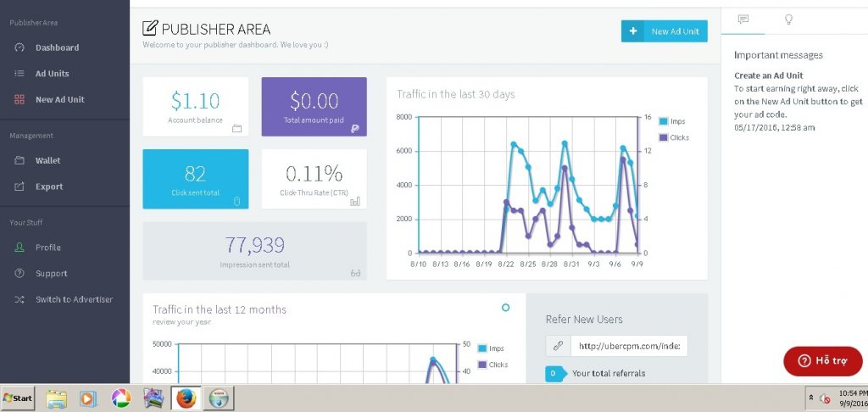Click the shuffle icon beside Switch to Advertiser
The height and width of the screenshot is (412, 868).
pos(19,299)
